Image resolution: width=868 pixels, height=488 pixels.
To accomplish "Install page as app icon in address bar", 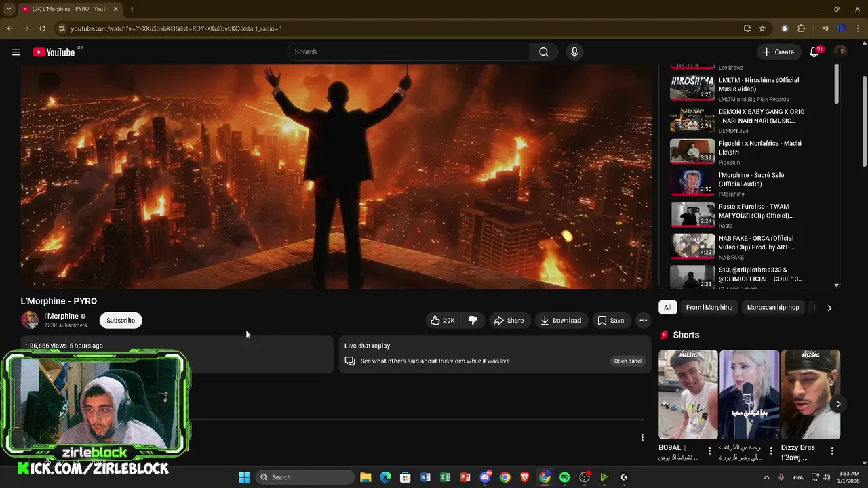I will click(747, 28).
